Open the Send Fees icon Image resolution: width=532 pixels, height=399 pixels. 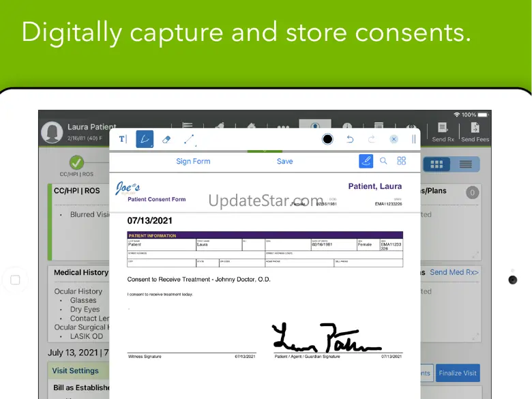[475, 132]
